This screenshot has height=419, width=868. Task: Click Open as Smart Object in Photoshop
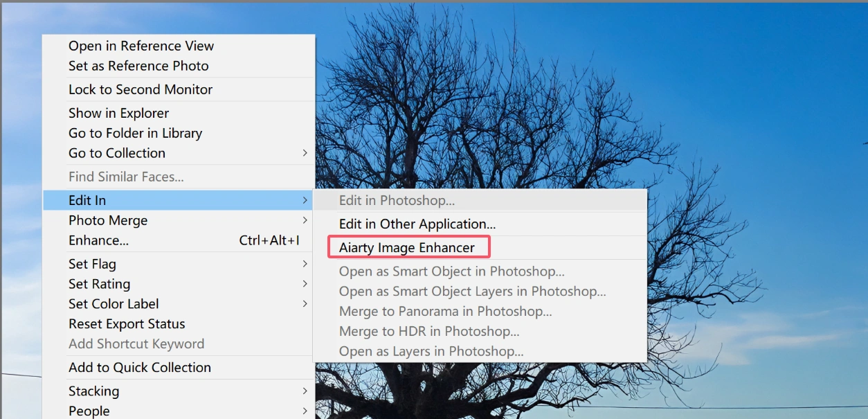[480, 271]
